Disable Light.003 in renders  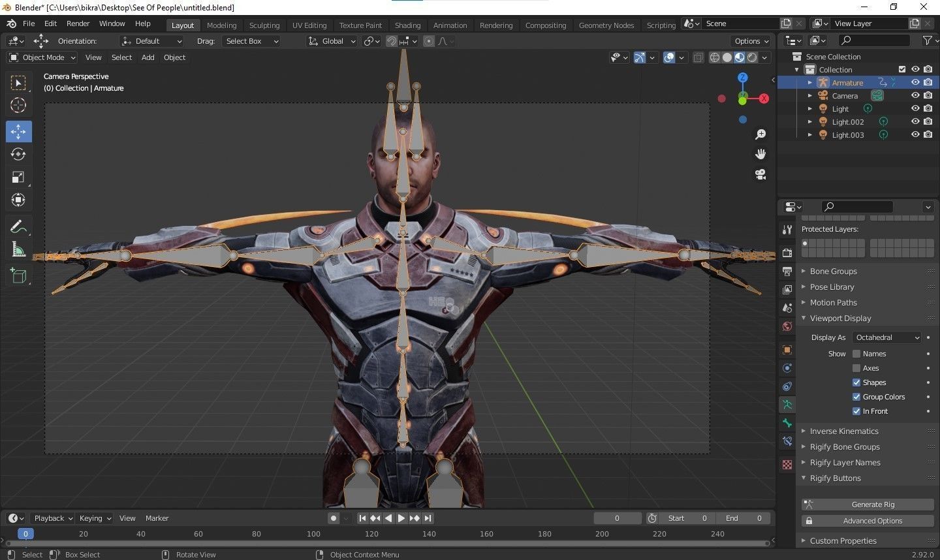(x=928, y=134)
